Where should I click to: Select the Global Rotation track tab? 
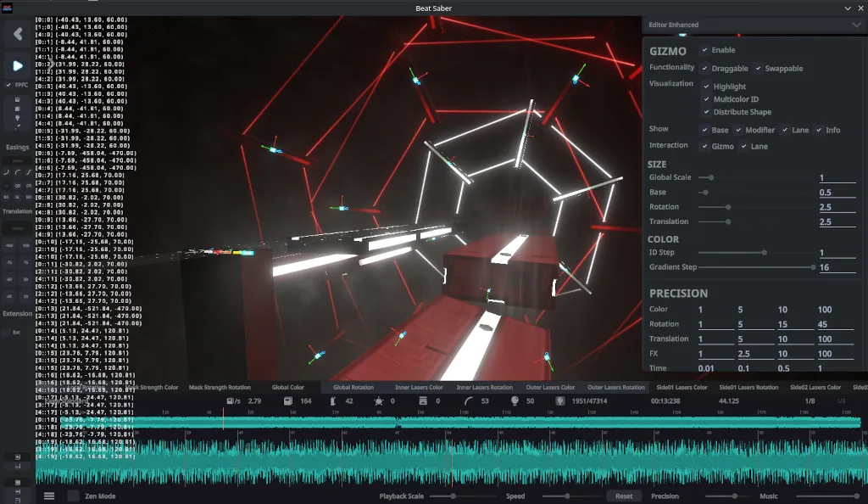click(353, 387)
